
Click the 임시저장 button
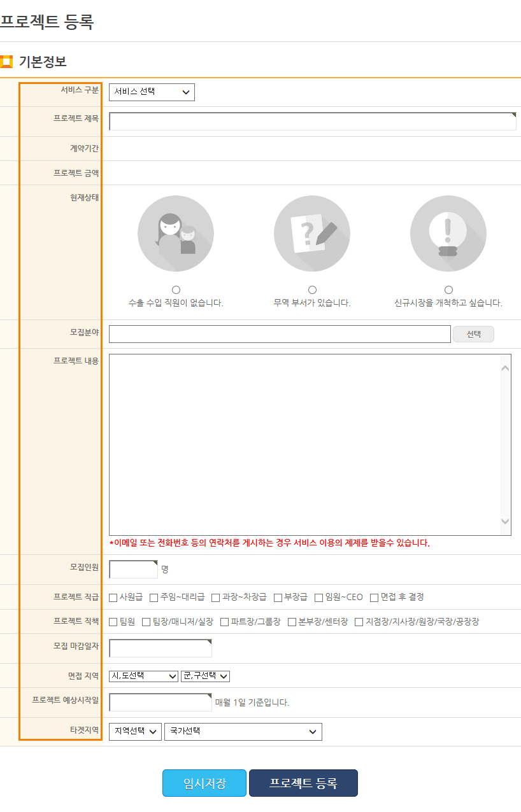coord(204,783)
